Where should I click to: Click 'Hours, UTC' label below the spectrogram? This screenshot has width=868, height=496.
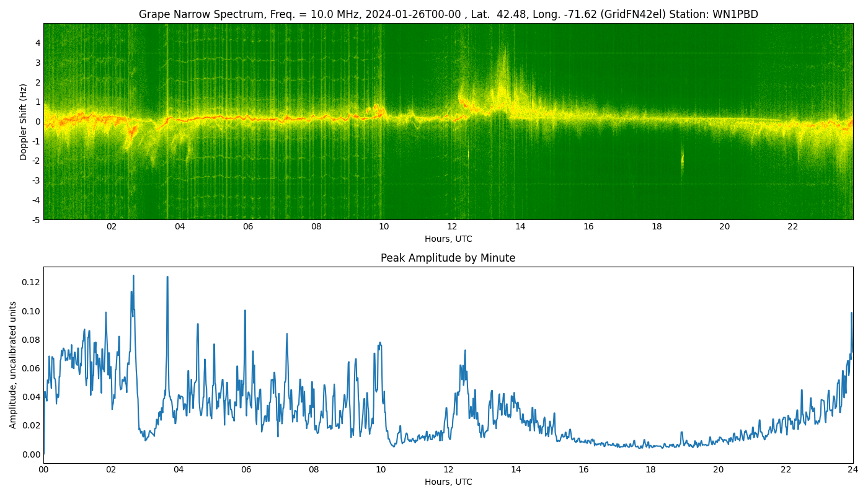pos(448,239)
